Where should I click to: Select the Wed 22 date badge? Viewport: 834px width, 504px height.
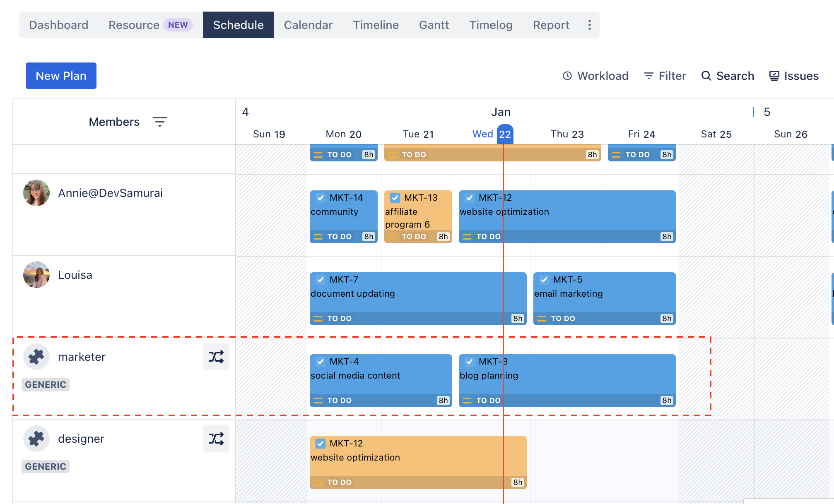tap(504, 134)
